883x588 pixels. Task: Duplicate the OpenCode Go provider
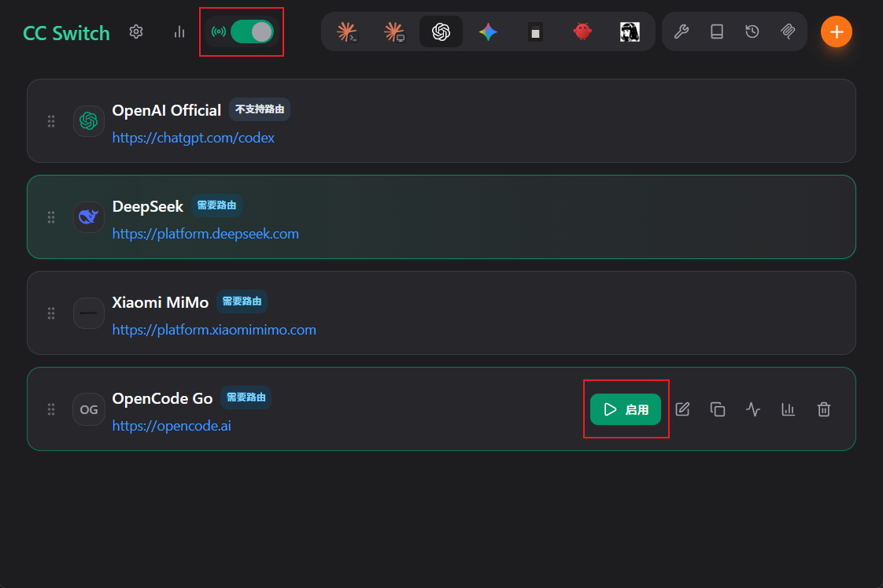tap(718, 409)
